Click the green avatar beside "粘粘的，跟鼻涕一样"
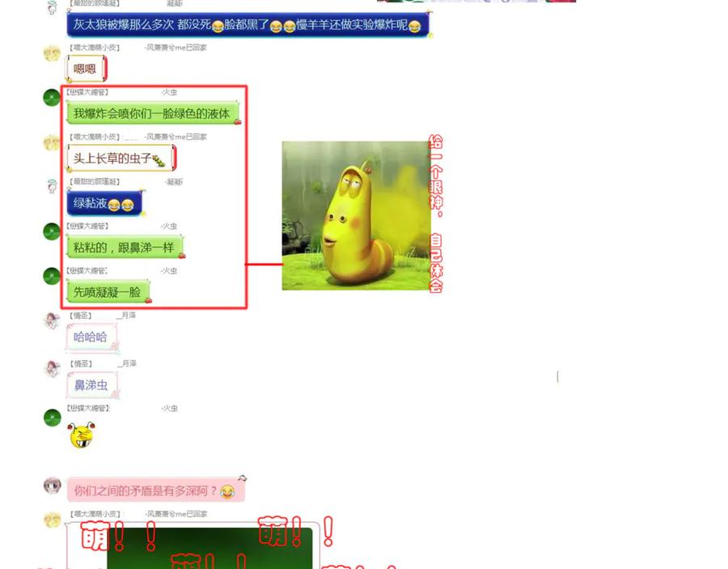Screen dimensions: 728x569 tap(52, 231)
